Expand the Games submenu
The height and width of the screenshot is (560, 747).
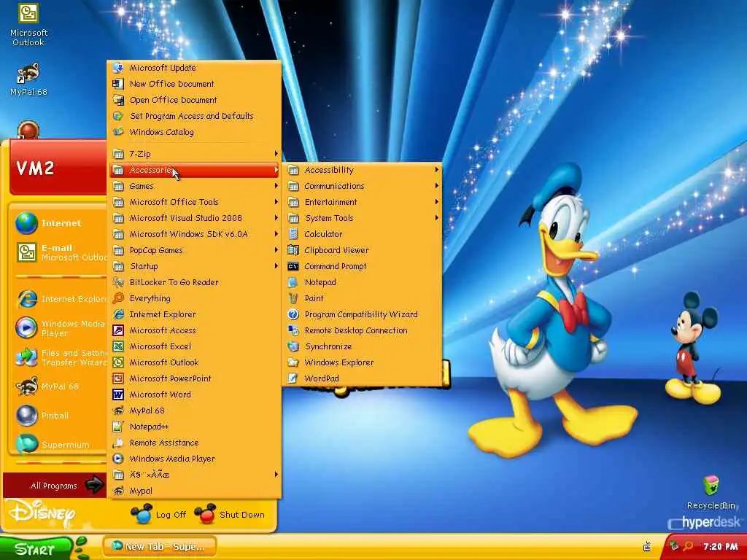(x=194, y=186)
